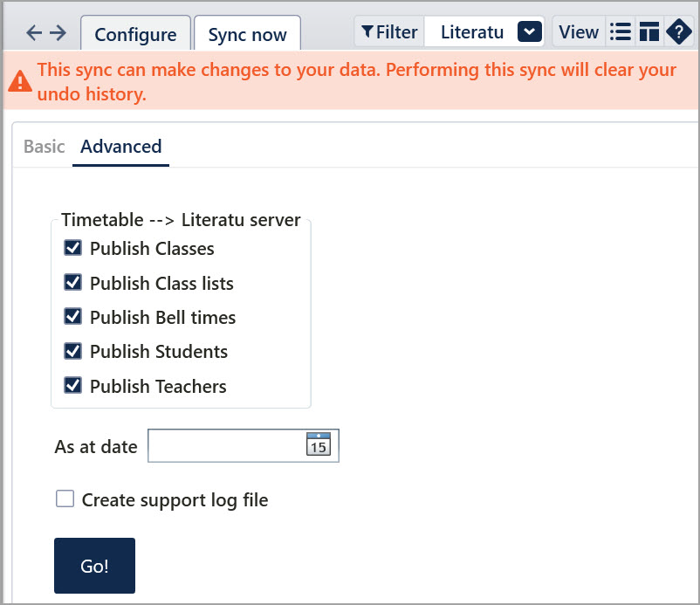This screenshot has height=605, width=700.
Task: Click the Filter funnel button
Action: (389, 32)
